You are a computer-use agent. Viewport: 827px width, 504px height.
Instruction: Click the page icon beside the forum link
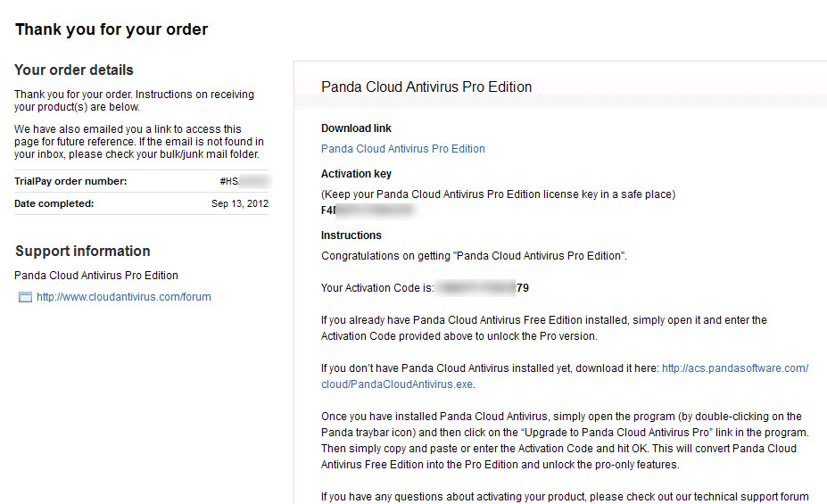point(25,297)
